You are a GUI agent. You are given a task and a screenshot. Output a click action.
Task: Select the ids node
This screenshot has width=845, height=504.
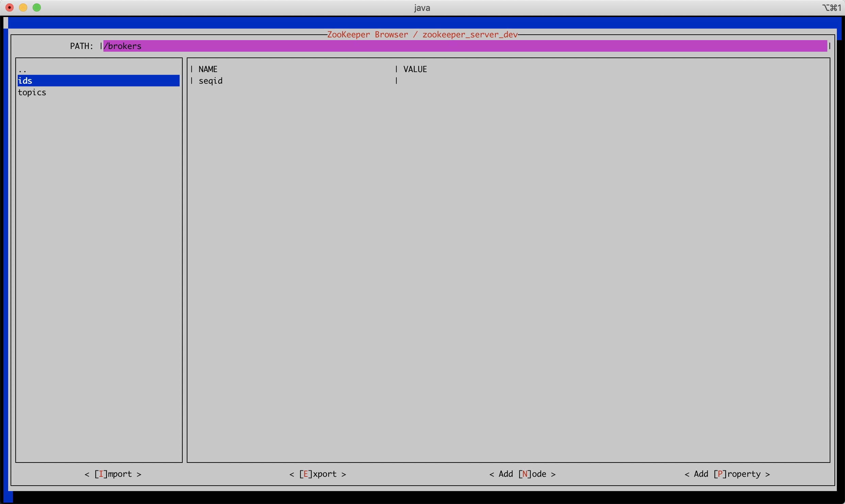[x=25, y=81]
